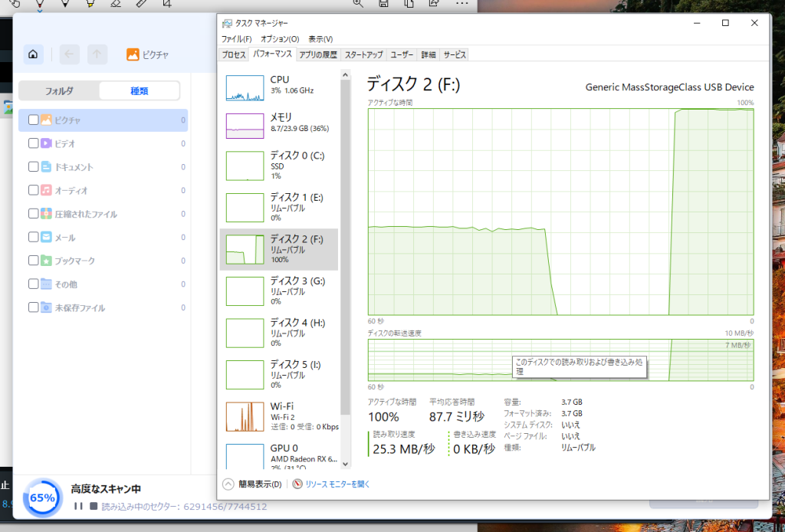Click the home icon in recovery app
This screenshot has height=532, width=785.
pos(33,54)
